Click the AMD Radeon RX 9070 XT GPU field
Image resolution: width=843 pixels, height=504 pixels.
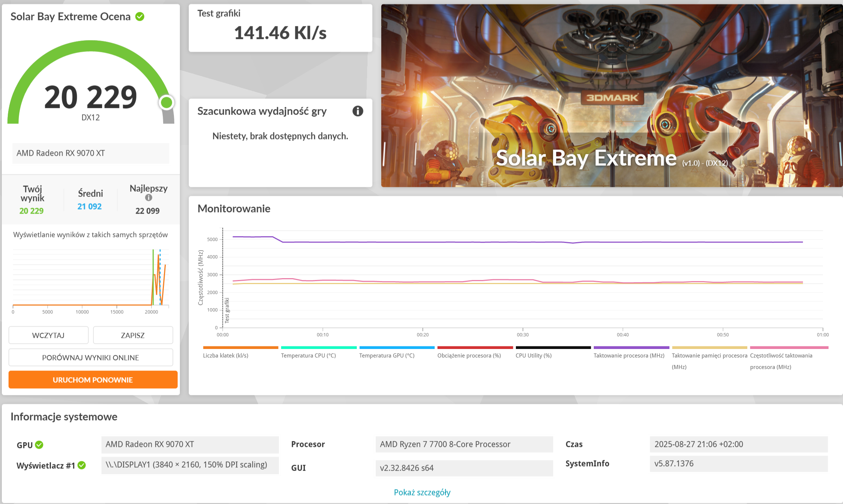pos(190,444)
